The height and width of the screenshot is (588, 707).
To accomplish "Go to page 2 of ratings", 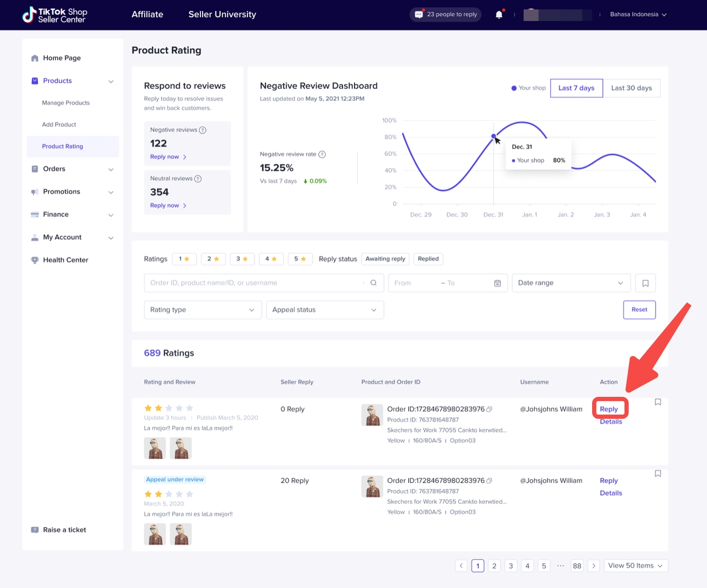I will (494, 566).
